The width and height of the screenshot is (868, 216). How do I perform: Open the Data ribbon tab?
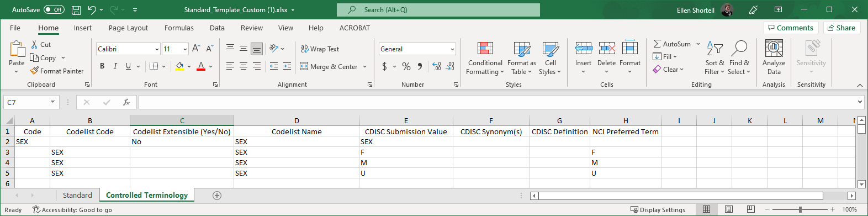click(217, 28)
